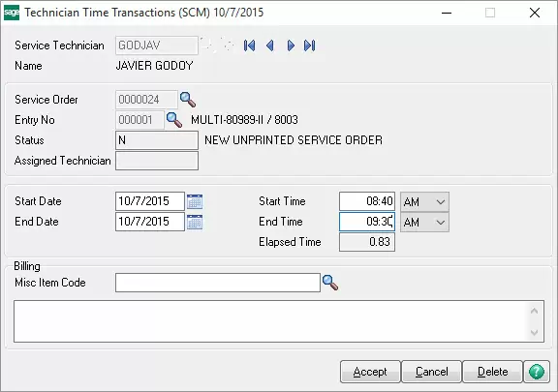Click the billing comment scrollbar down arrow
The image size is (558, 392).
click(x=534, y=333)
